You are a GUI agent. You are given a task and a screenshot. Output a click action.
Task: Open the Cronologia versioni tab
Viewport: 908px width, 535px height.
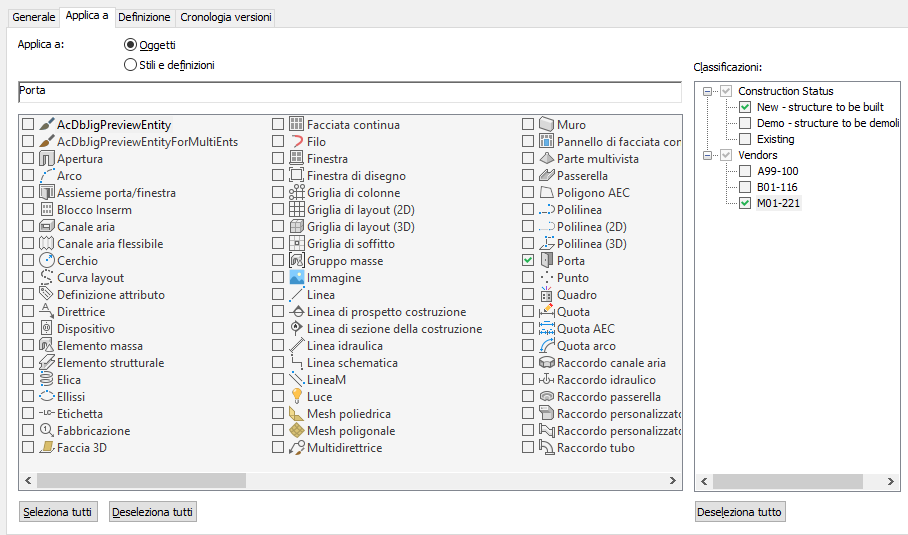point(225,17)
